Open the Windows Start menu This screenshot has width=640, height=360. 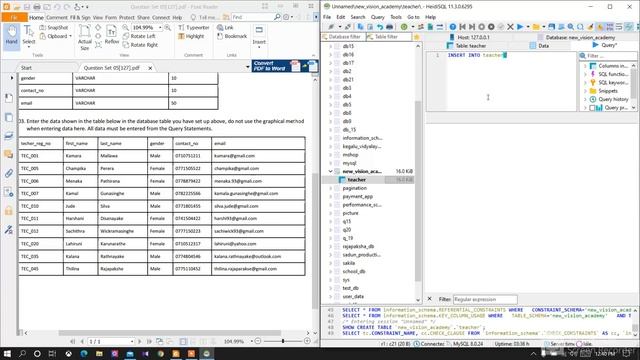7,353
